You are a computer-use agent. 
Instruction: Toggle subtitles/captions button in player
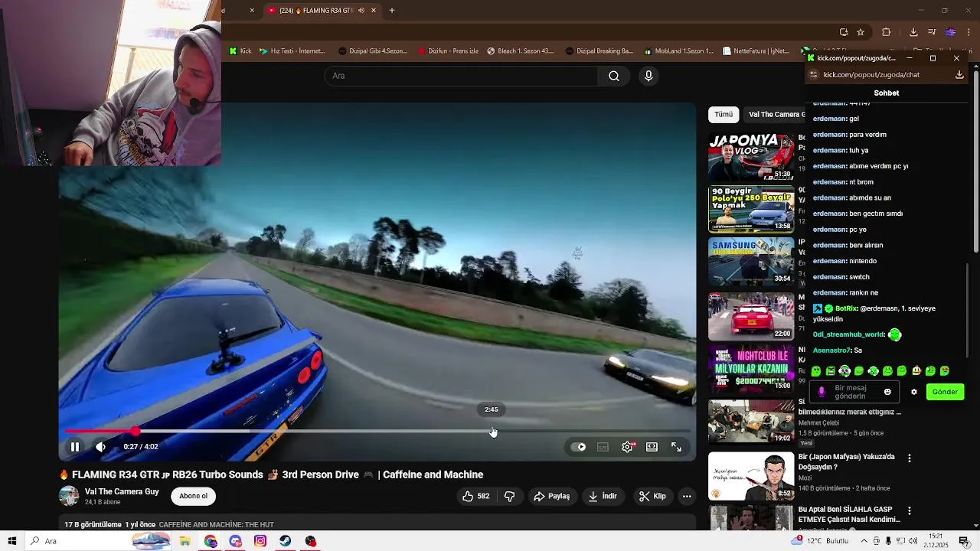[603, 447]
